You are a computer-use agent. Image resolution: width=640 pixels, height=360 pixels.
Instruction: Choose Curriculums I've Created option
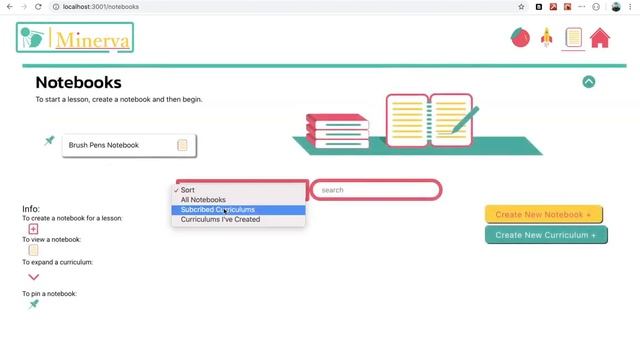tap(238, 220)
